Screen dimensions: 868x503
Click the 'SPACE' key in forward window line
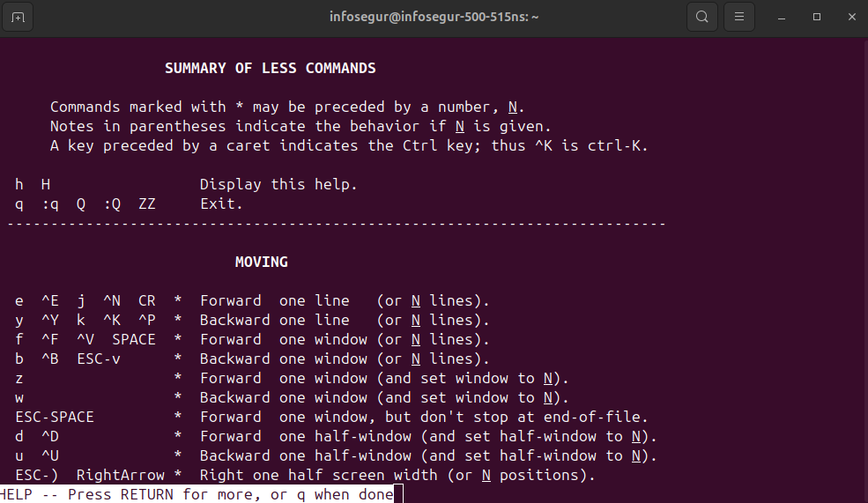pos(133,339)
